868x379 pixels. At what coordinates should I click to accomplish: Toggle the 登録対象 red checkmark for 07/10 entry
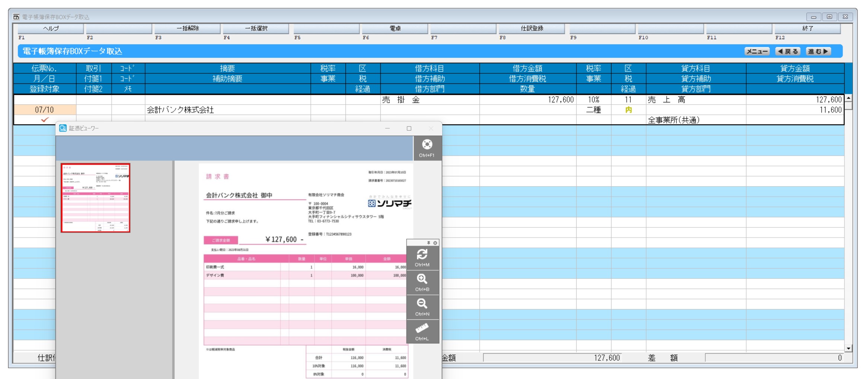pyautogui.click(x=45, y=120)
